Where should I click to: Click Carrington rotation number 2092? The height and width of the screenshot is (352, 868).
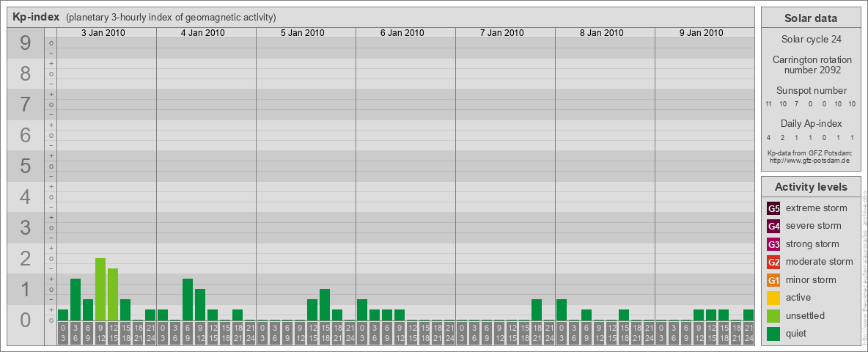pos(811,65)
